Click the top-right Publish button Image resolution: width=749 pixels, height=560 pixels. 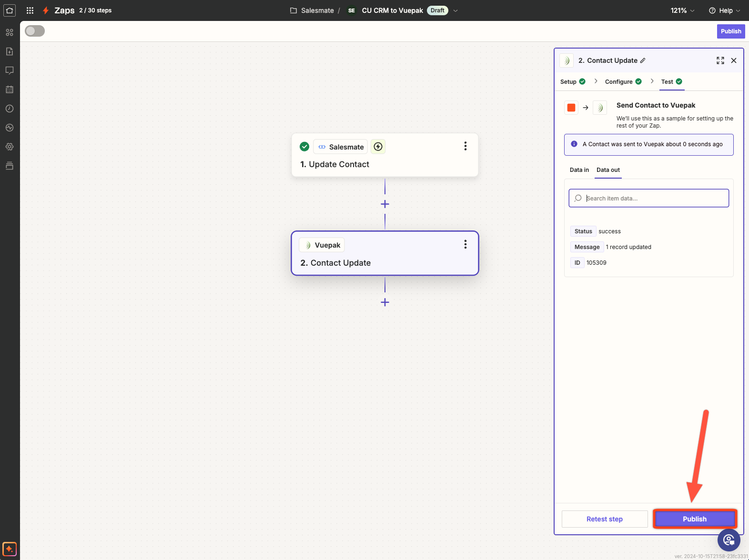coord(731,31)
